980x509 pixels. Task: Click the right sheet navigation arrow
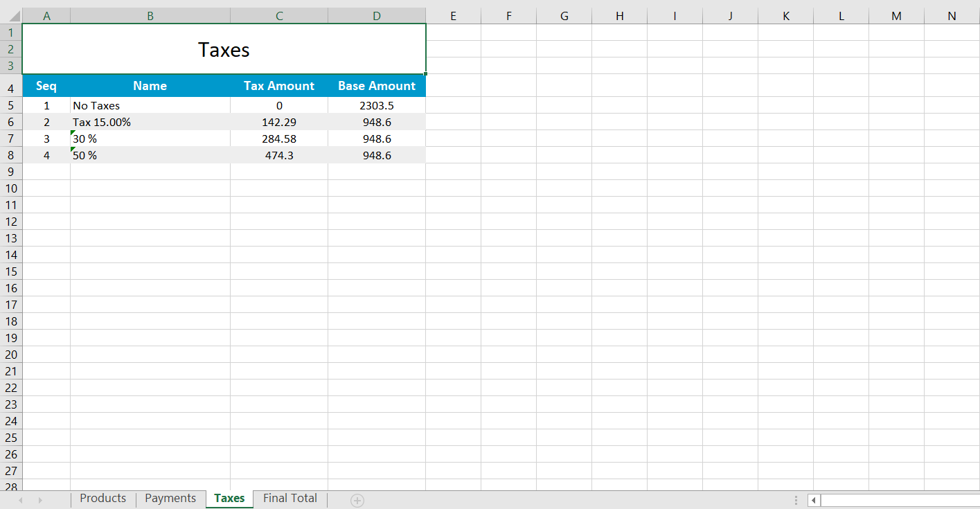(x=40, y=498)
